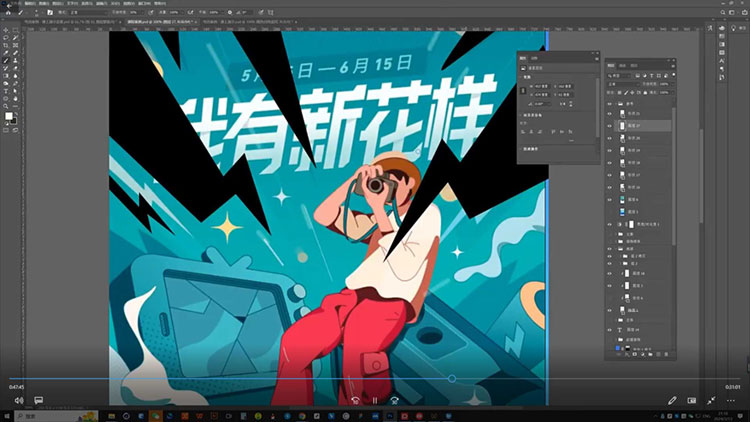
Task: Click the video player volume speaker icon
Action: [x=18, y=400]
